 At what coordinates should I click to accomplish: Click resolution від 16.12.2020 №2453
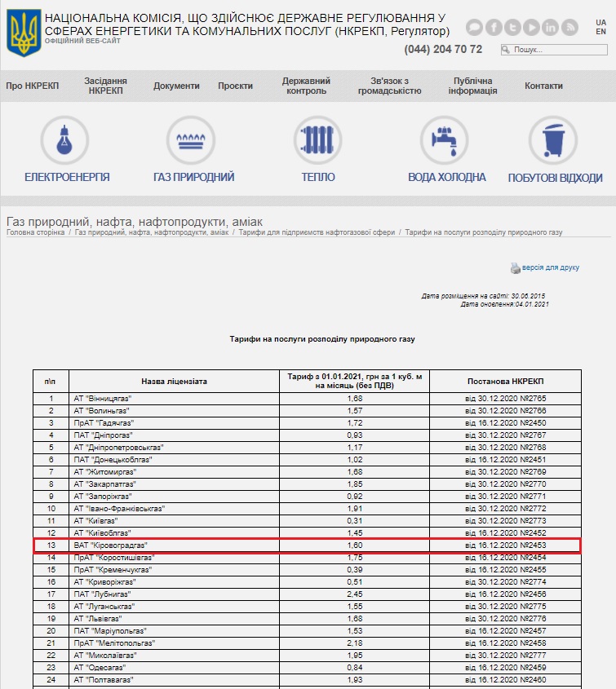click(506, 545)
